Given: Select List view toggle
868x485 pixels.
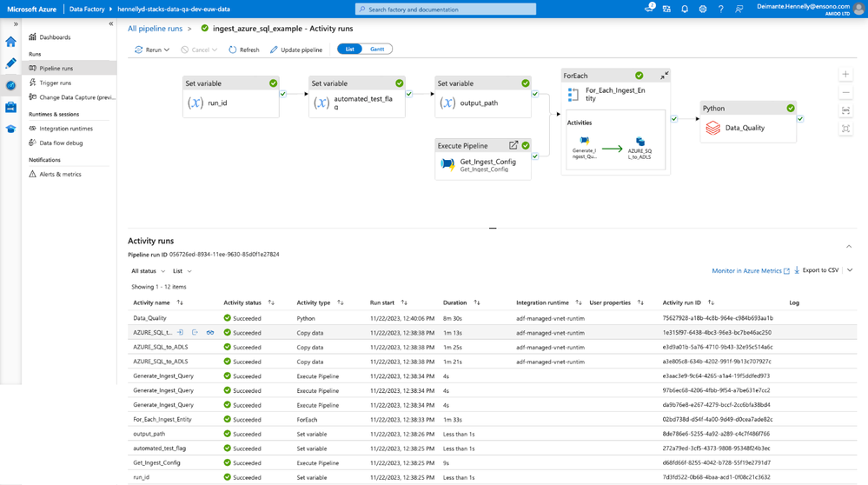Looking at the screenshot, I should point(349,50).
